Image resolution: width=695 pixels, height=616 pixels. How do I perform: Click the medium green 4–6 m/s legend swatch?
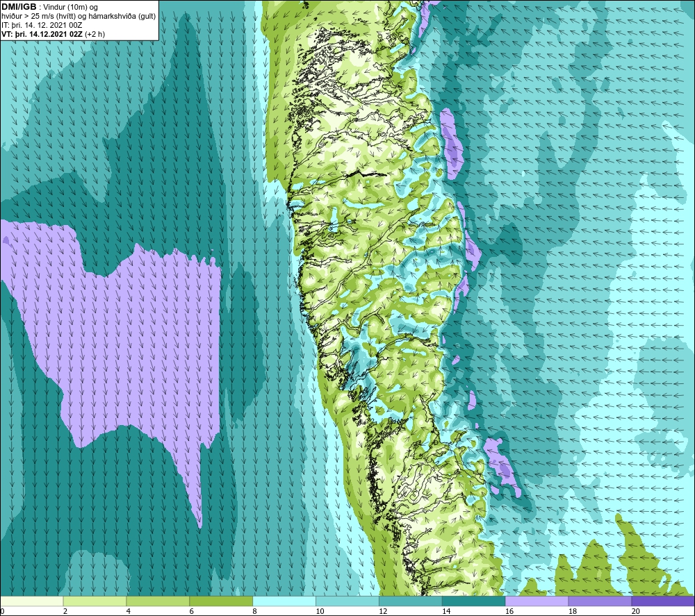(x=158, y=601)
